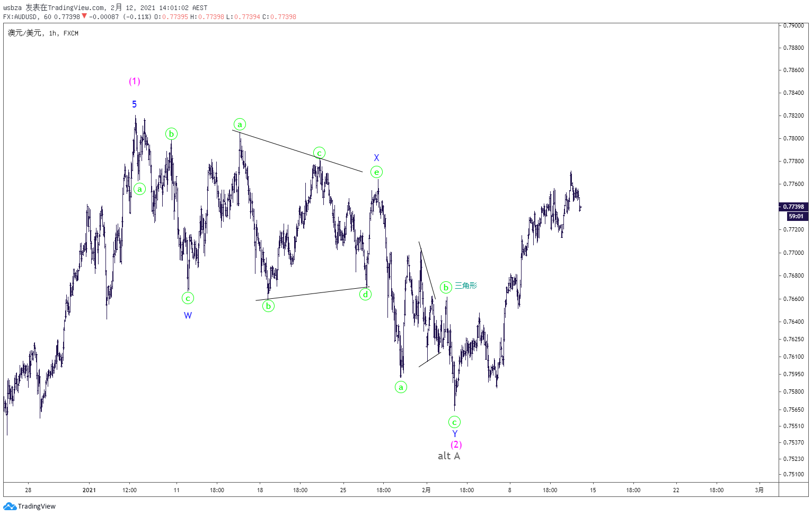Click the 0.79000 price axis level

793,25
